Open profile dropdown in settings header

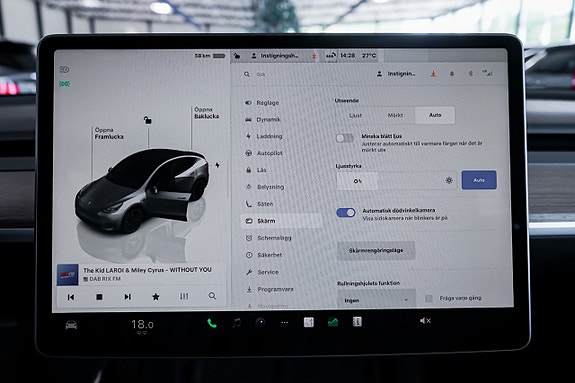tap(396, 74)
